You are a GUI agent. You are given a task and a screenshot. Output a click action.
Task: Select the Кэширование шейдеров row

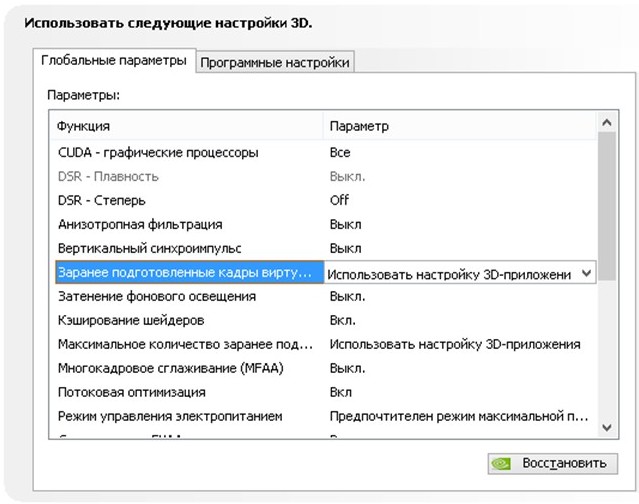coord(324,321)
